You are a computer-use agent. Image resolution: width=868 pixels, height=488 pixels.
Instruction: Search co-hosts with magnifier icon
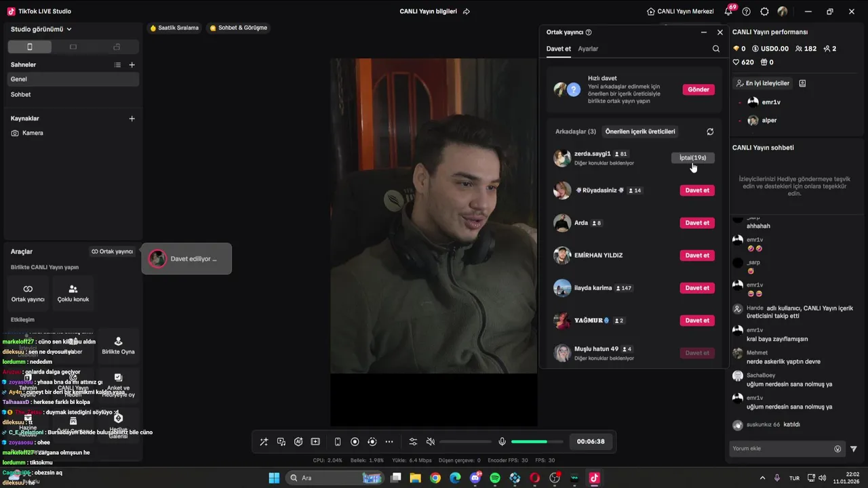[x=716, y=49]
